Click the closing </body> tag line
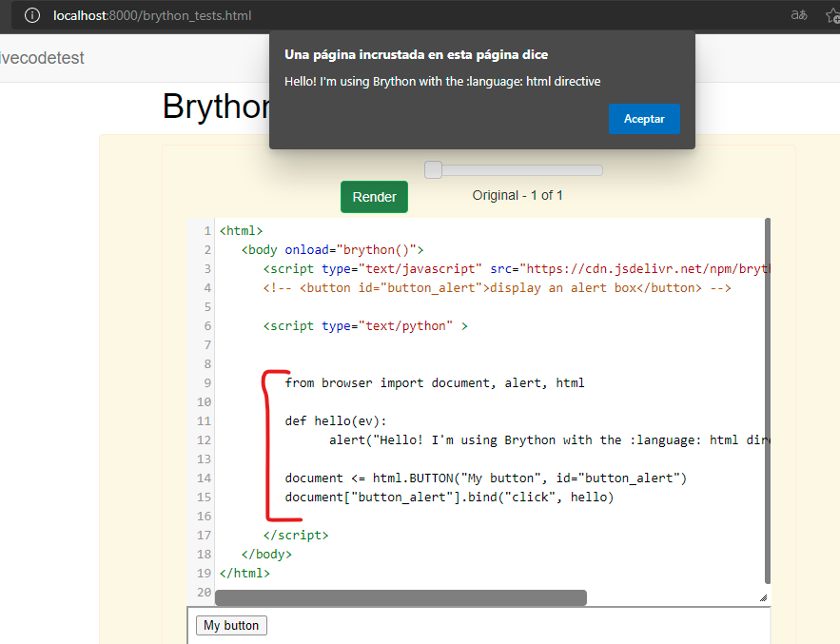 [x=266, y=554]
